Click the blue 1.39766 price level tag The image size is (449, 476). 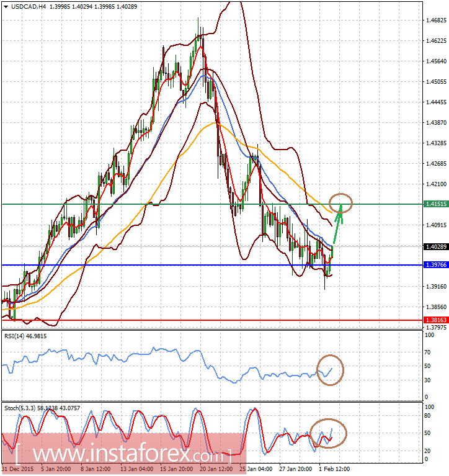(435, 265)
